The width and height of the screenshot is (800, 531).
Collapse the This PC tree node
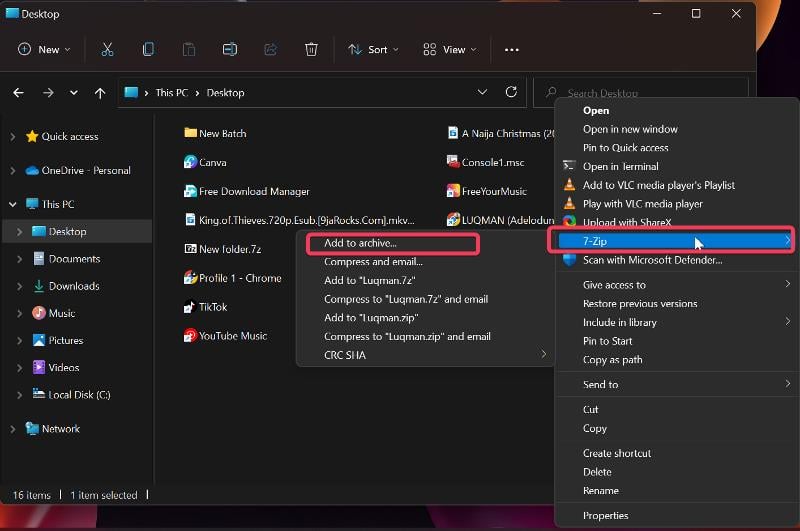tap(13, 205)
